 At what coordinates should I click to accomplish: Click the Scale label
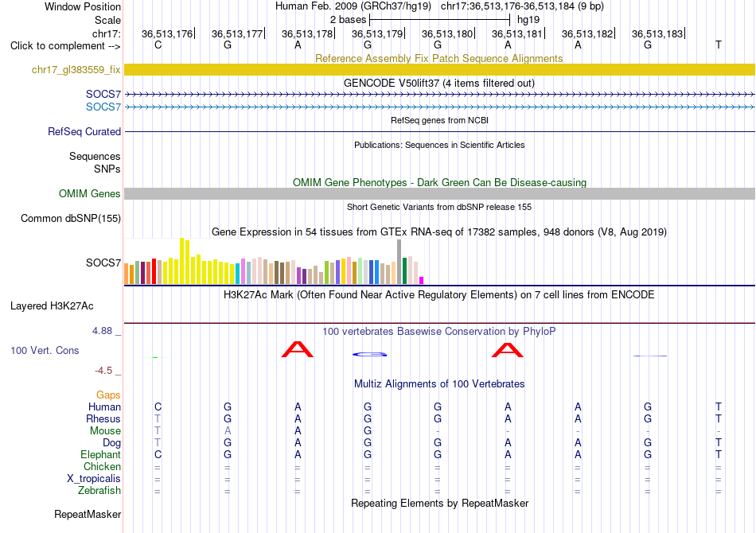click(107, 20)
